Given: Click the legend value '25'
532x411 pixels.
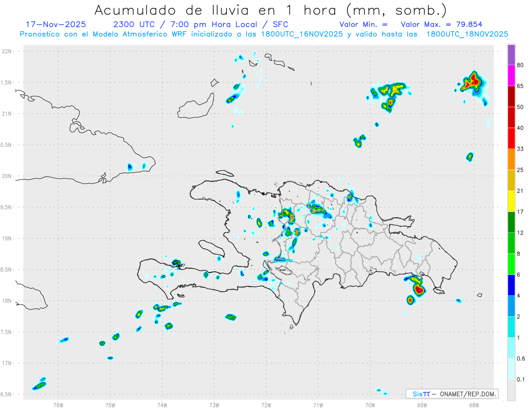Looking at the screenshot, I should [520, 170].
